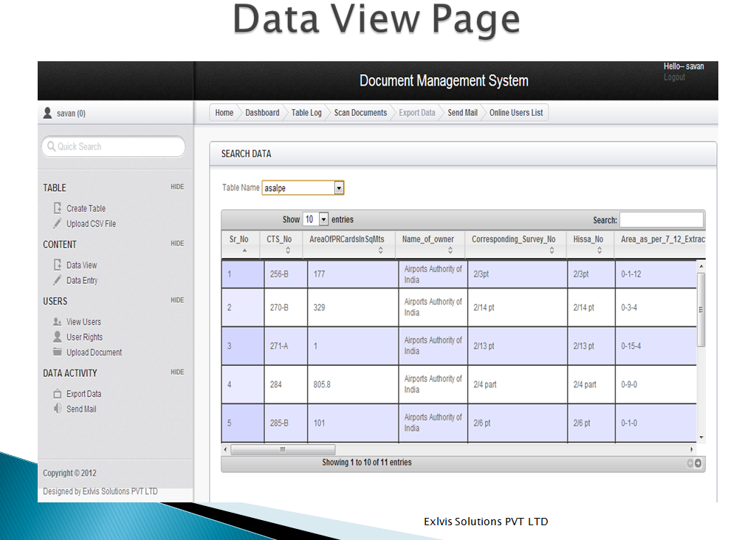This screenshot has width=756, height=540.
Task: Click the user avatar icon beside savan (0)
Action: (x=47, y=113)
